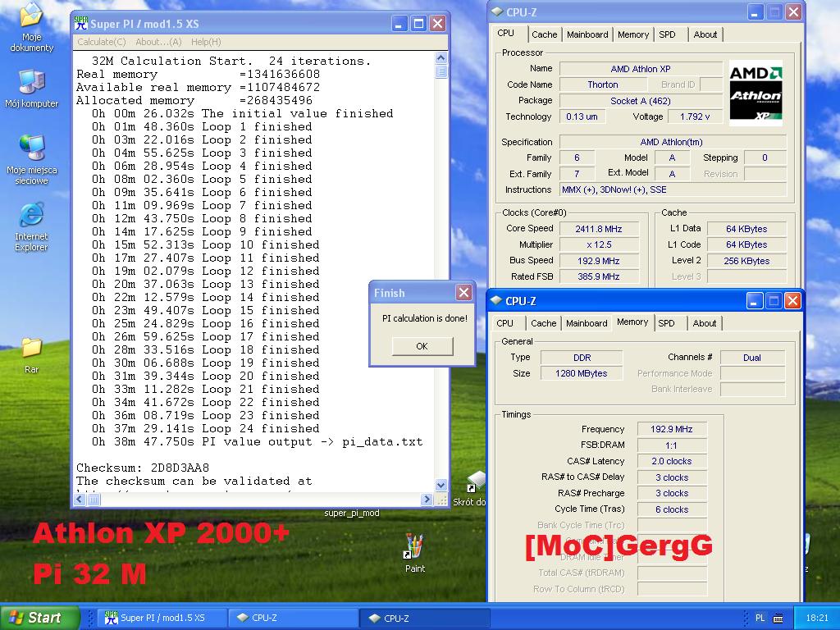Click the keyboard tray icon

click(778, 619)
